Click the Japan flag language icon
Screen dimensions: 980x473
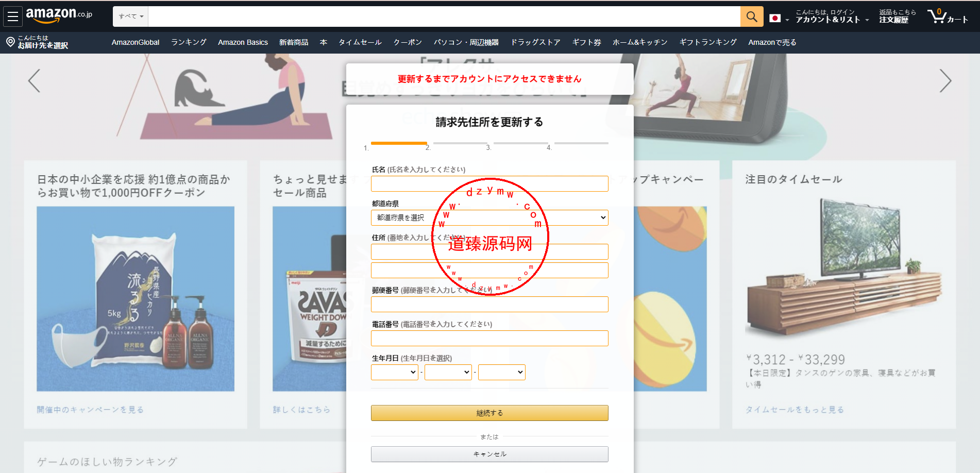(x=775, y=18)
